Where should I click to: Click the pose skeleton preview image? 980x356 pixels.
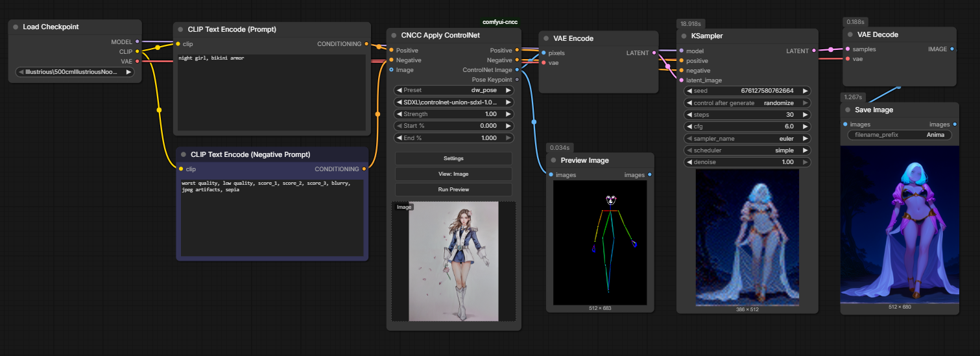(x=600, y=243)
